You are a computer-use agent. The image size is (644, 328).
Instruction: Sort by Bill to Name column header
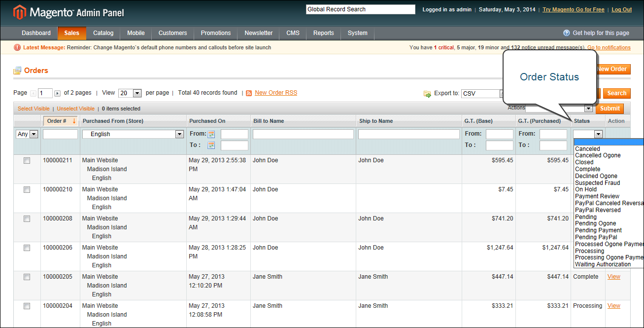point(269,121)
